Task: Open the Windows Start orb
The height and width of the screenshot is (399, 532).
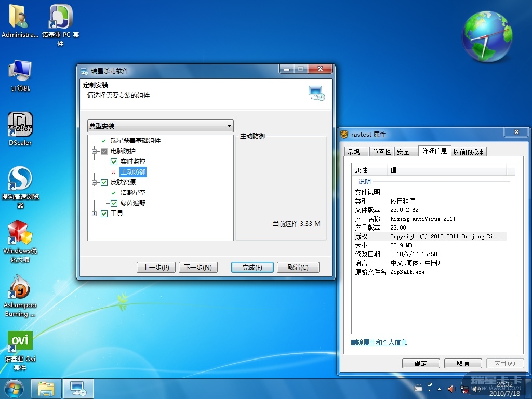Action: point(14,389)
